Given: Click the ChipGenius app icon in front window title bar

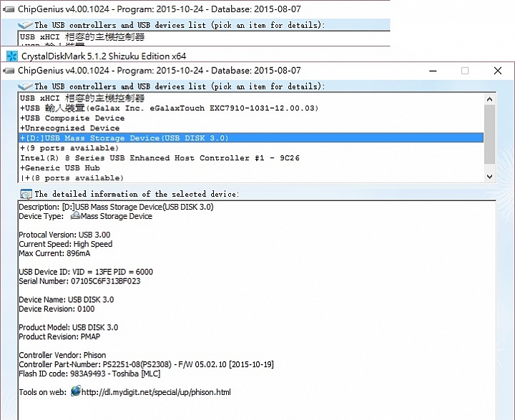Looking at the screenshot, I should (9, 71).
